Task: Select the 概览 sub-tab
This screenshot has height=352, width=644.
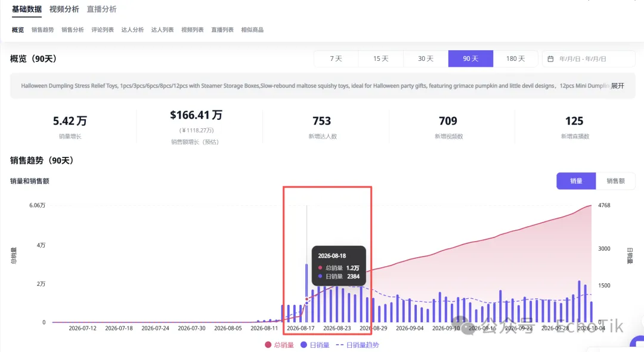Action: [18, 30]
